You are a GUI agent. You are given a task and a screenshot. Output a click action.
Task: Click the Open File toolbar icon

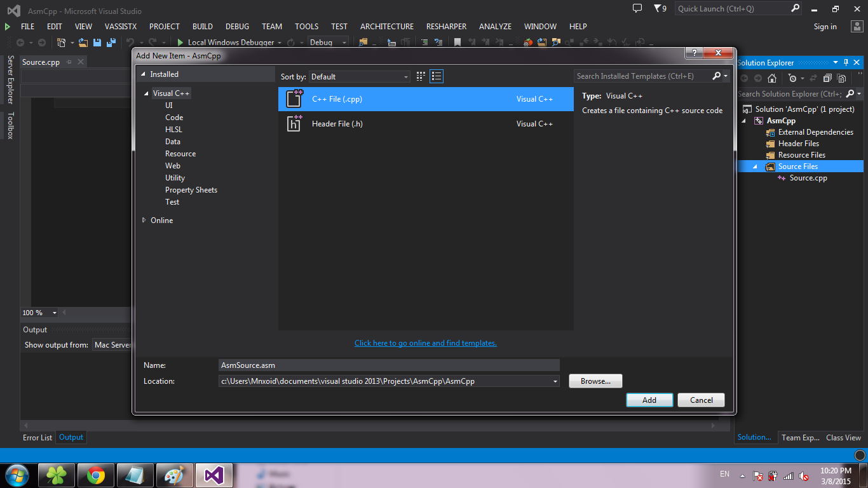[x=85, y=43]
